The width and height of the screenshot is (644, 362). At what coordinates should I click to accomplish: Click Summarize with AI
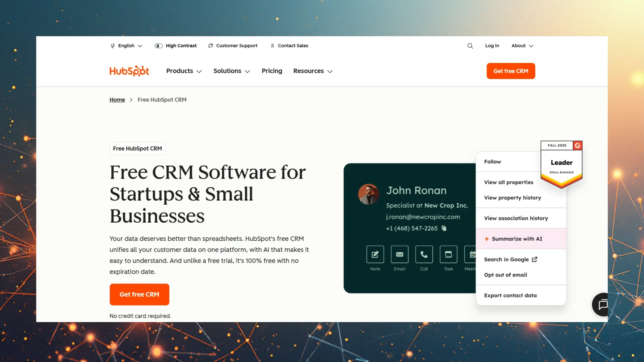[517, 239]
